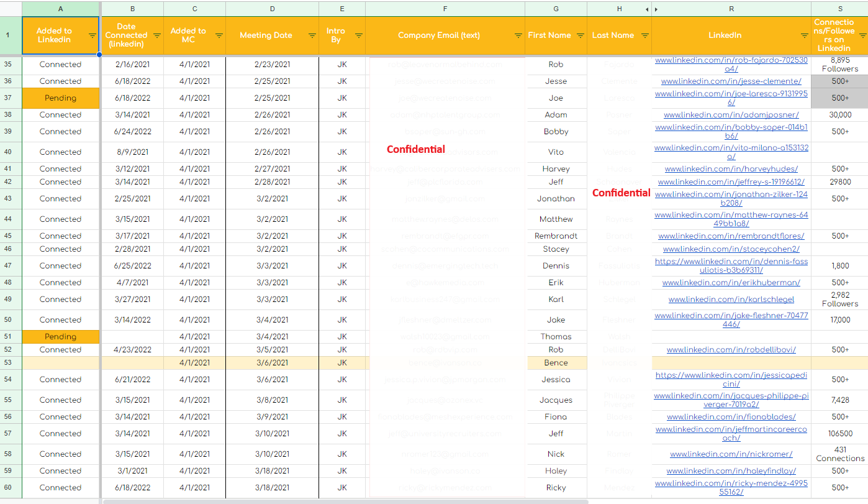Screen dimensions: 868x504
Task: Open karlschlegel LinkedIn link
Action: point(731,300)
